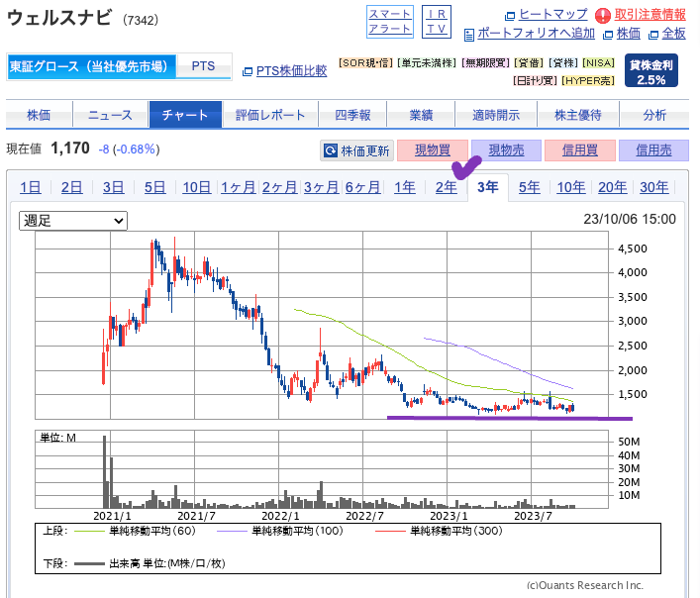
Task: Click the 株価更新 refresh button
Action: tap(357, 150)
